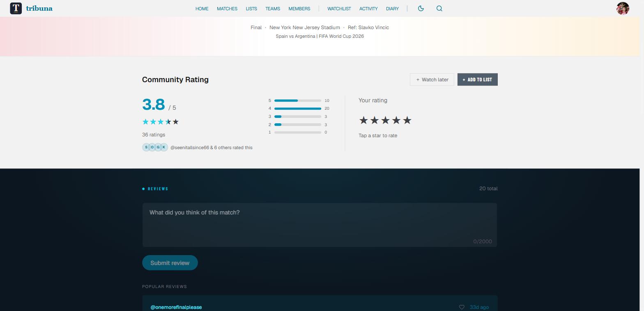The height and width of the screenshot is (311, 644).
Task: Click the Community Rating heading
Action: coord(175,80)
